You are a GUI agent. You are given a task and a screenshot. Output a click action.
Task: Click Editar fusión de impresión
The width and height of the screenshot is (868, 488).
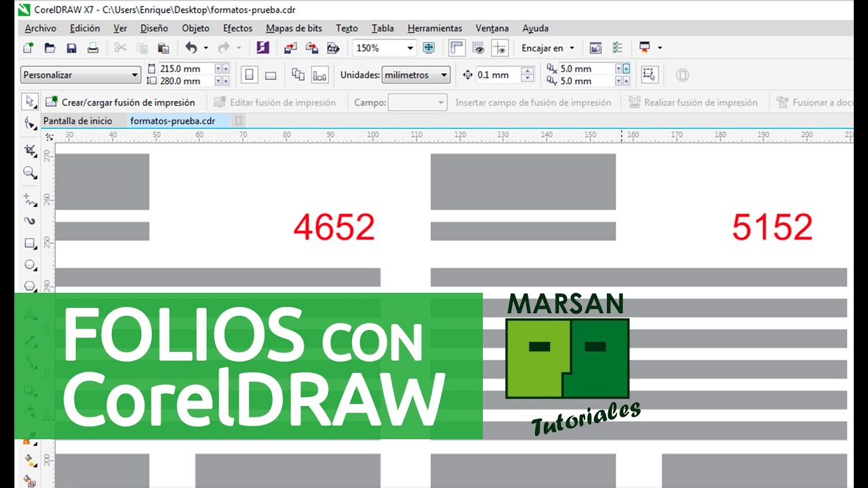pos(275,102)
